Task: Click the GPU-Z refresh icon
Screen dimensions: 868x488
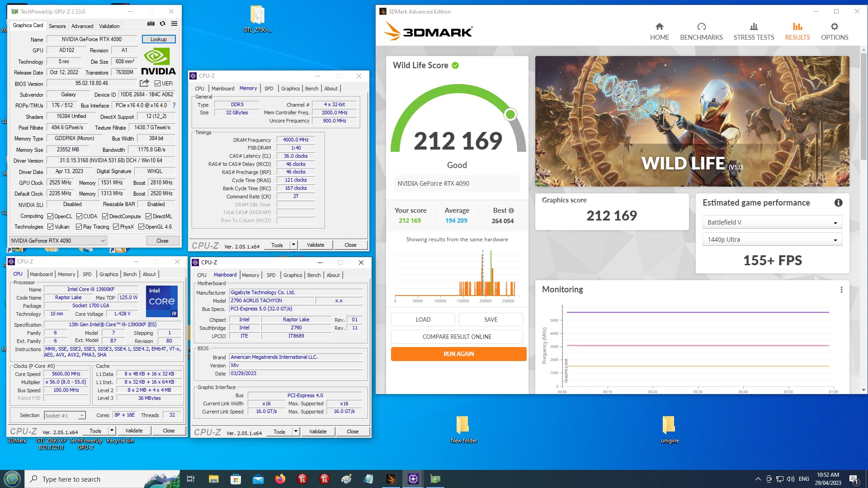Action: click(x=162, y=24)
